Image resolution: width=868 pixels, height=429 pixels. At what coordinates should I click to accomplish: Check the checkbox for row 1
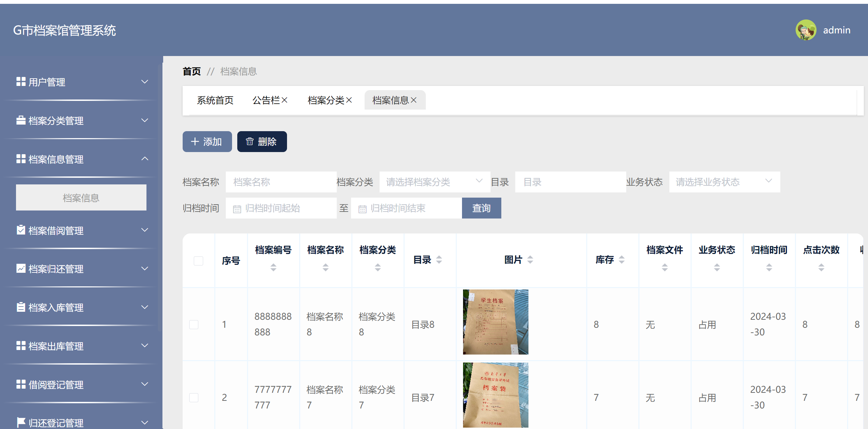(x=194, y=324)
